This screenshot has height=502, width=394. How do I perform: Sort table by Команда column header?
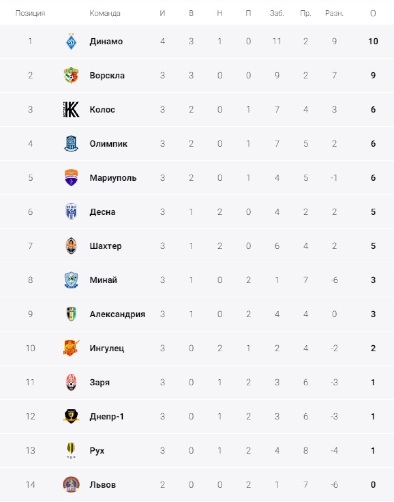click(105, 13)
